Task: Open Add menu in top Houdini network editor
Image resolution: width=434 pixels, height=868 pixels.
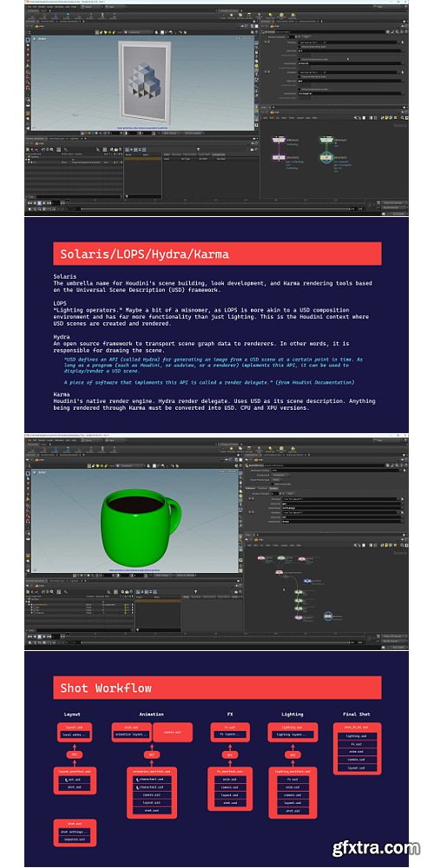Action: [x=265, y=117]
